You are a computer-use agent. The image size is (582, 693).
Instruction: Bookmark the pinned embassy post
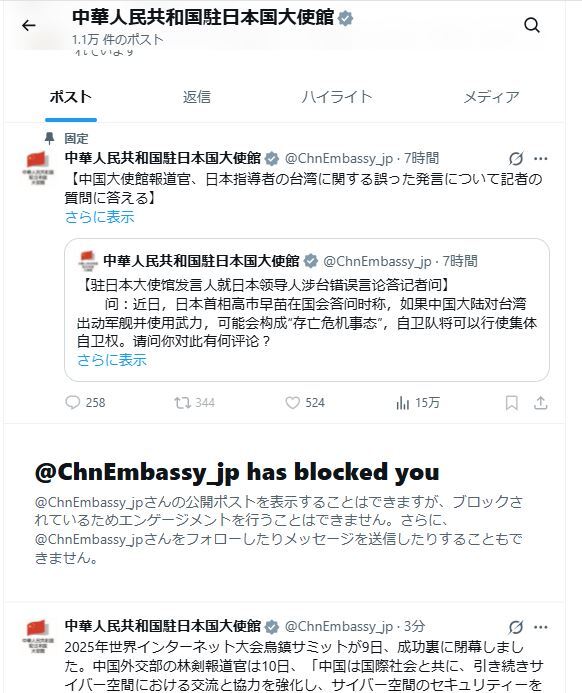[x=511, y=403]
